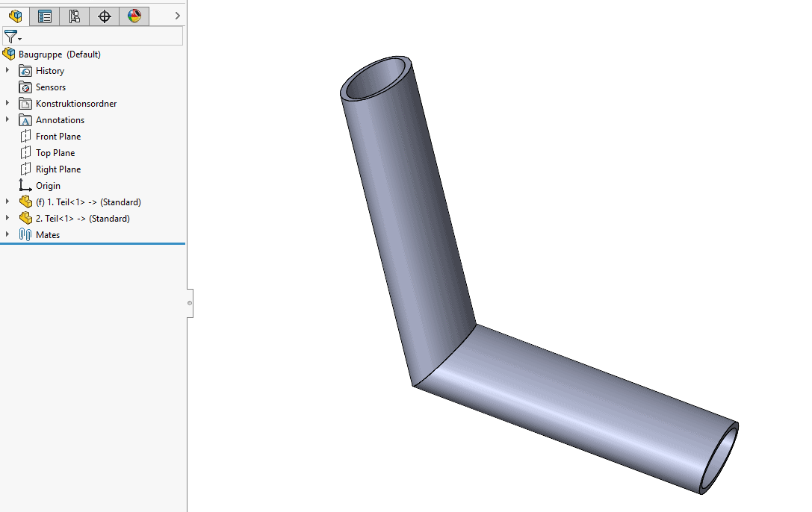Click the History folder icon
This screenshot has height=512, width=812.
25,71
